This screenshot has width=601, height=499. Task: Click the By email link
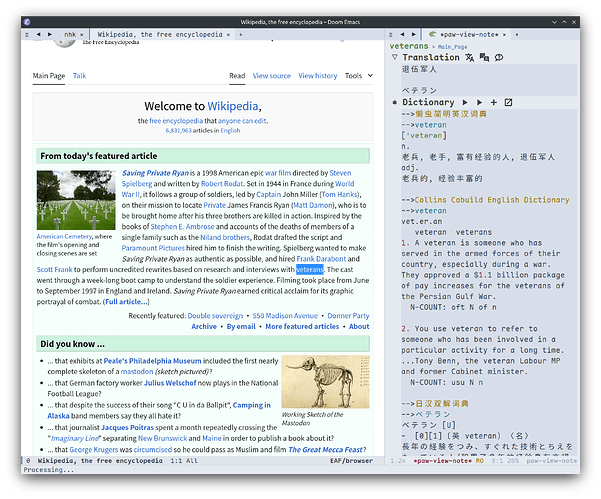[x=241, y=326]
